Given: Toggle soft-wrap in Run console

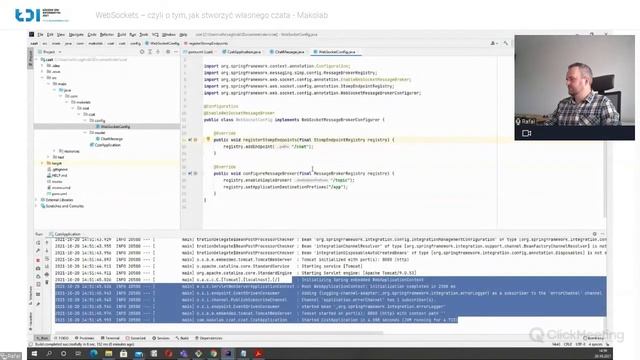Looking at the screenshot, I should pos(47,259).
